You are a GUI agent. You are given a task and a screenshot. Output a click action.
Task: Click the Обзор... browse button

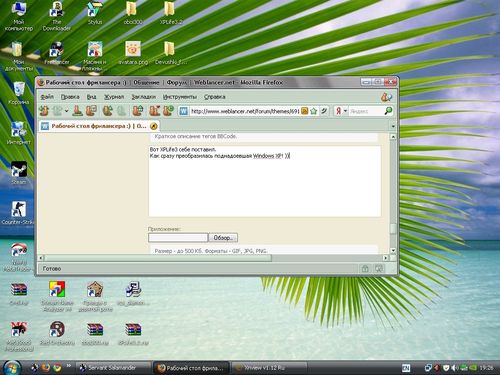(x=223, y=238)
